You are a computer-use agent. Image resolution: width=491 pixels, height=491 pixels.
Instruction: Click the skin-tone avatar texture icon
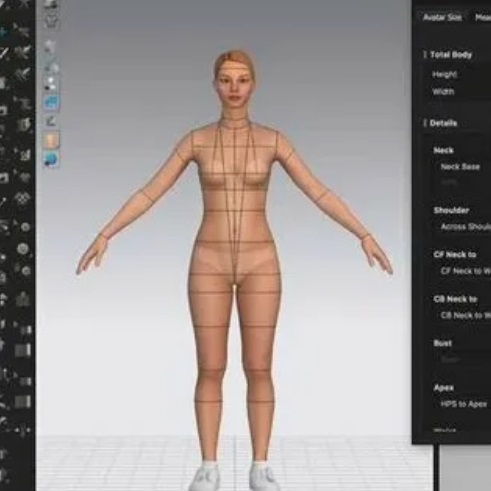pyautogui.click(x=51, y=141)
